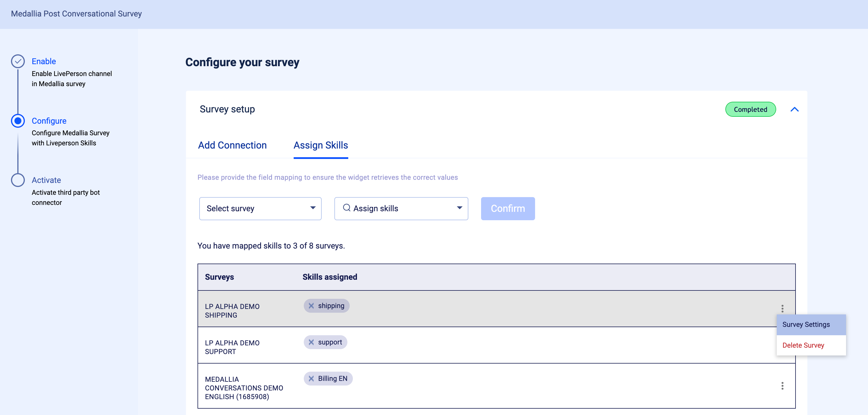
Task: Open options menu for LP ALPHA DEMO SHIPPING
Action: (x=782, y=308)
